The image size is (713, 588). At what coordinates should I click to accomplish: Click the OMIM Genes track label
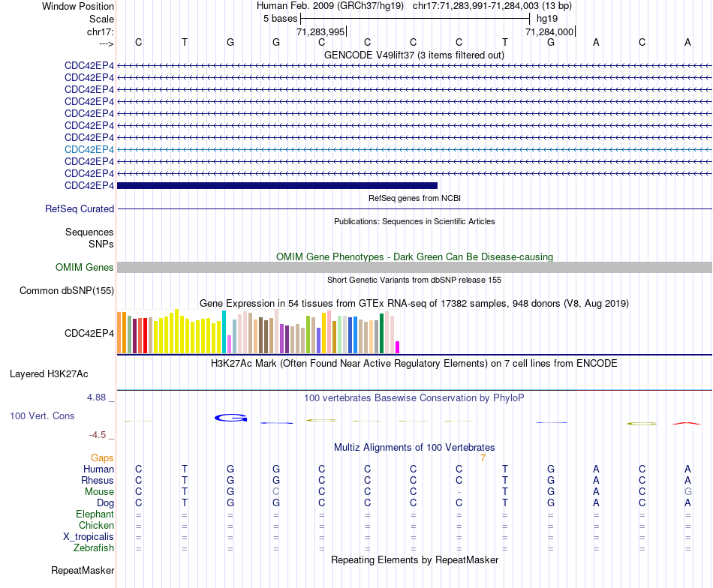pyautogui.click(x=84, y=267)
